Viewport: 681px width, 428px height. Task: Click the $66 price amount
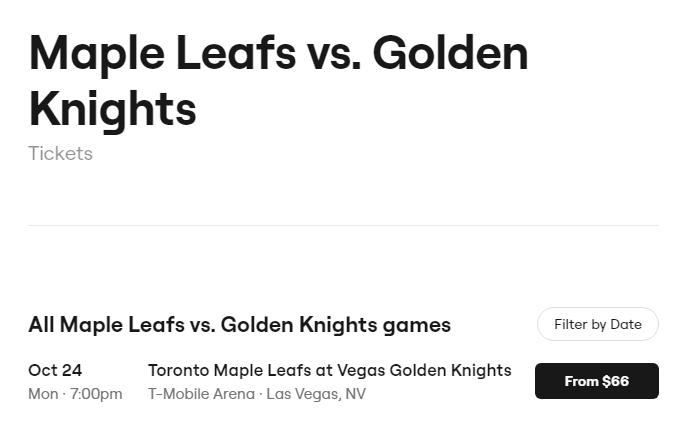coord(615,381)
